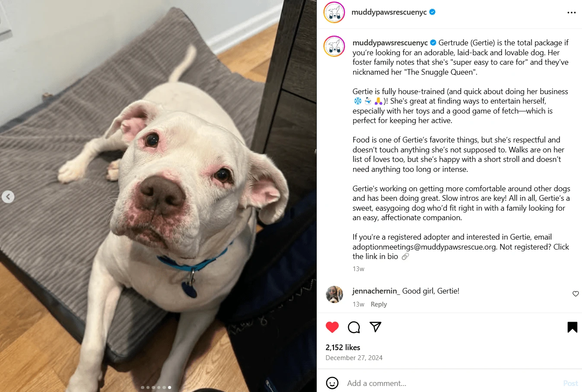Open the comment bubble icon

pyautogui.click(x=354, y=327)
